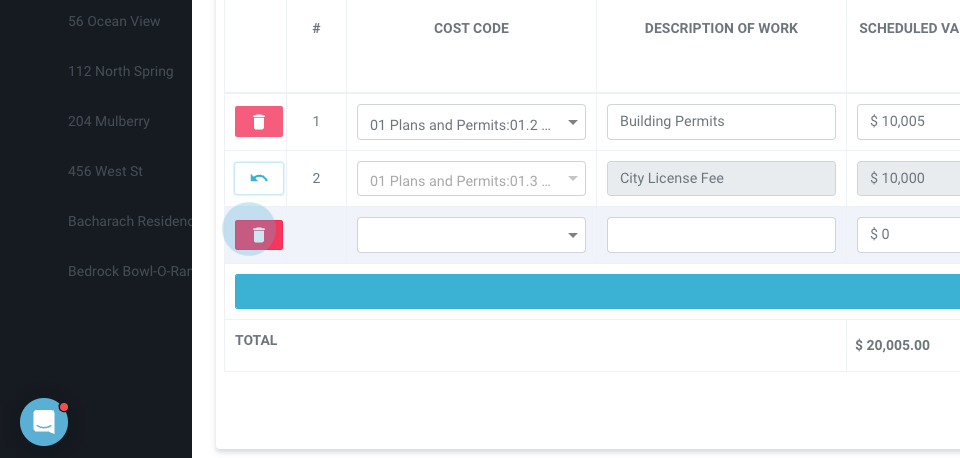Open Building Permits cost code dropdown
The height and width of the screenshot is (458, 960).
[471, 122]
